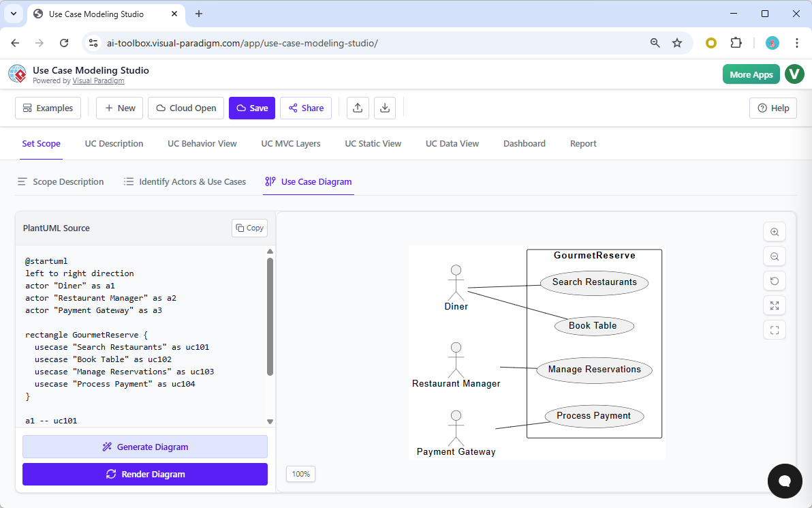Screen dimensions: 812x508
Task: Open the chat support bubble
Action: click(785, 481)
